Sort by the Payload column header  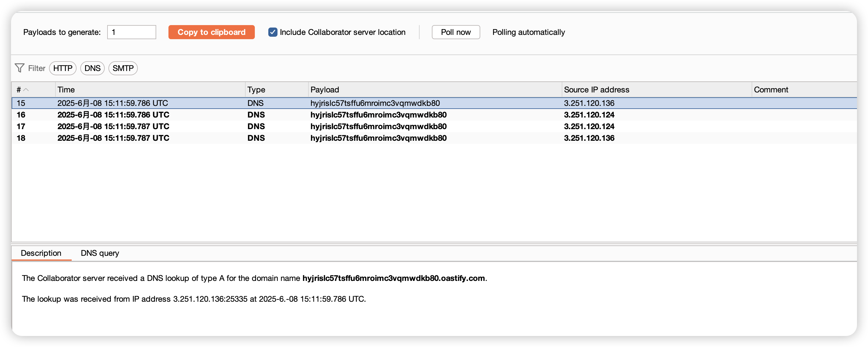(324, 90)
